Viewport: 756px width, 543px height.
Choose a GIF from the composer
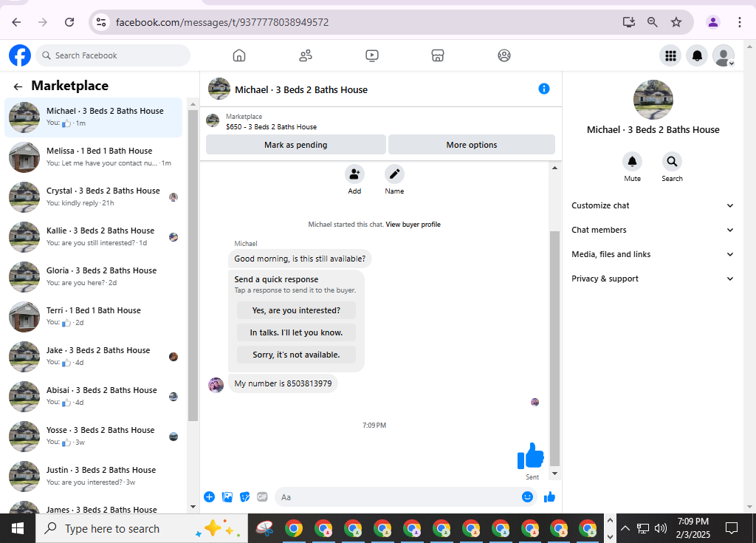(x=262, y=496)
